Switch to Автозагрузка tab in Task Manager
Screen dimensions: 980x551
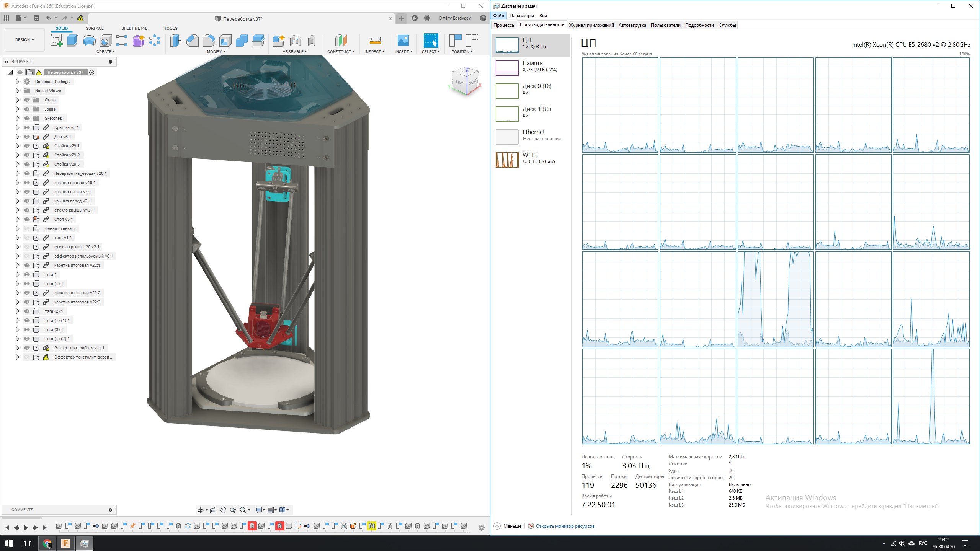point(632,25)
